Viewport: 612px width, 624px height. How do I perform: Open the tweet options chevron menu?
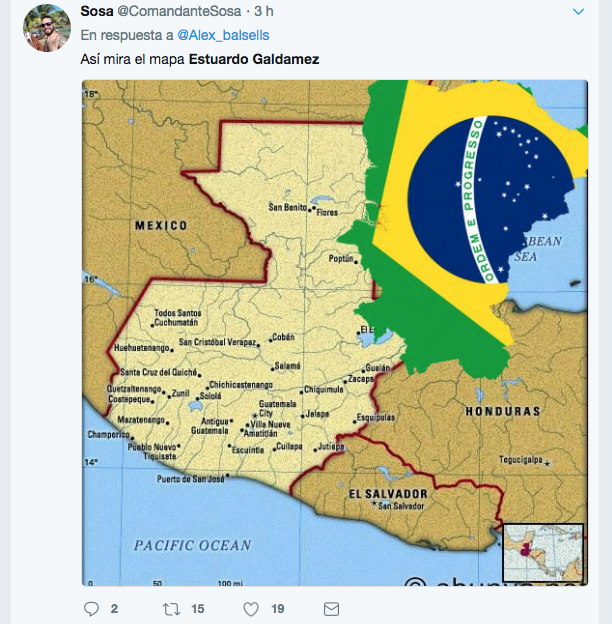click(x=578, y=13)
